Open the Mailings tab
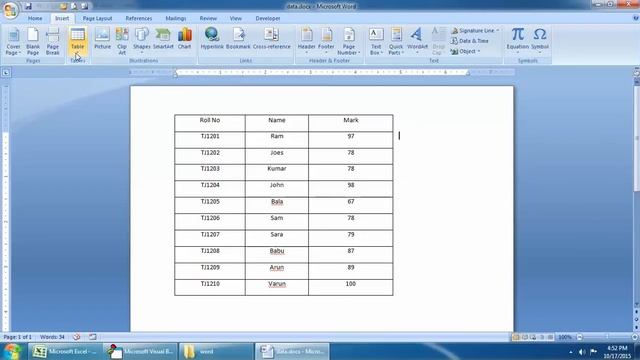 (x=176, y=18)
